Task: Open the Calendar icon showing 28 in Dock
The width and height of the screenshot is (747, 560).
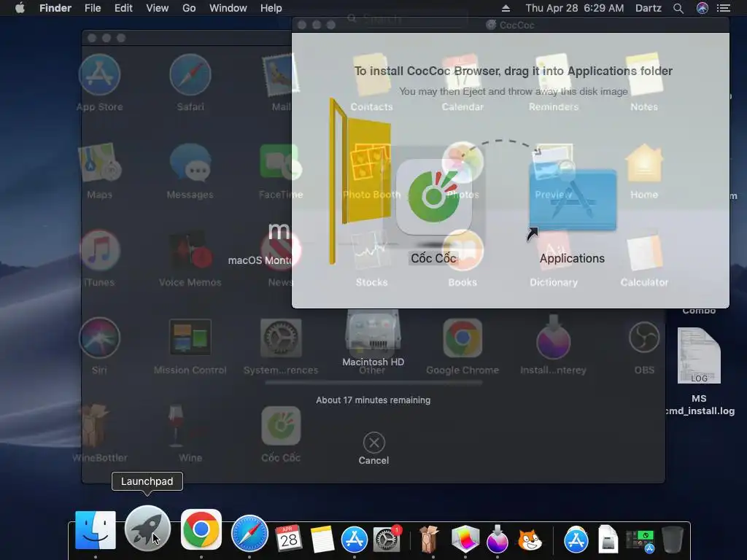Action: click(289, 538)
